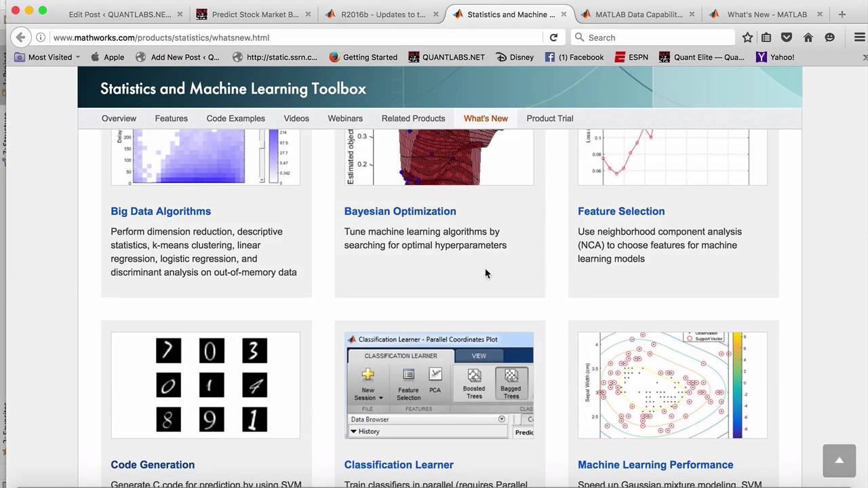The width and height of the screenshot is (868, 488).
Task: Open the Machine Learning Performance link
Action: click(655, 465)
